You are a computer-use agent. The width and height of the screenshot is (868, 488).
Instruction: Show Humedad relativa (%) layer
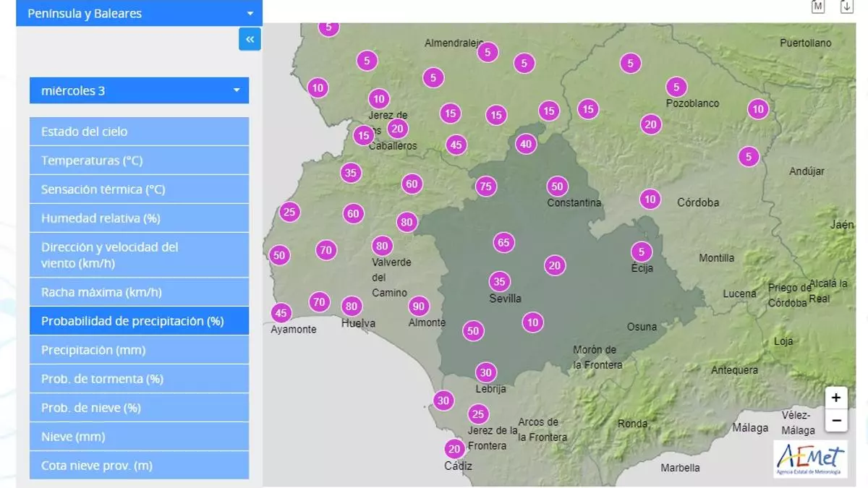point(139,218)
